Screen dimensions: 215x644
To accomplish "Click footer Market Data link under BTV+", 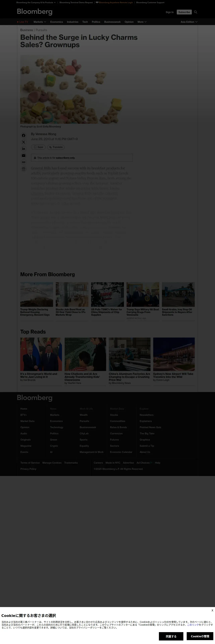I will point(27,421).
